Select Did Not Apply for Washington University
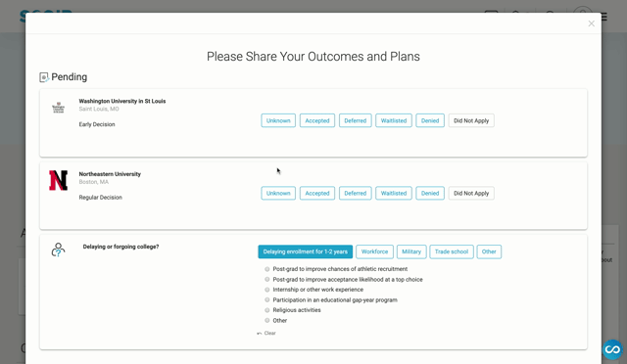 click(x=471, y=120)
